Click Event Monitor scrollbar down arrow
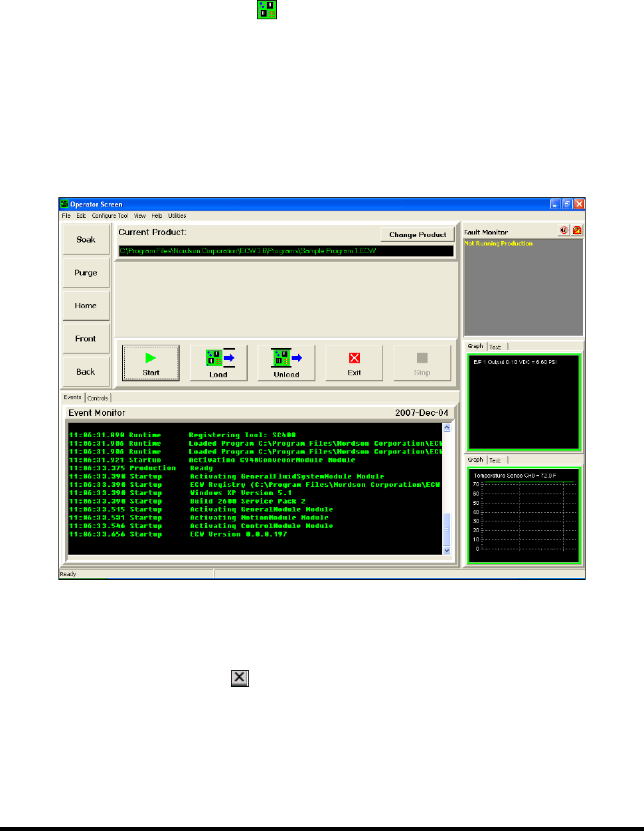The height and width of the screenshot is (831, 644). (447, 550)
